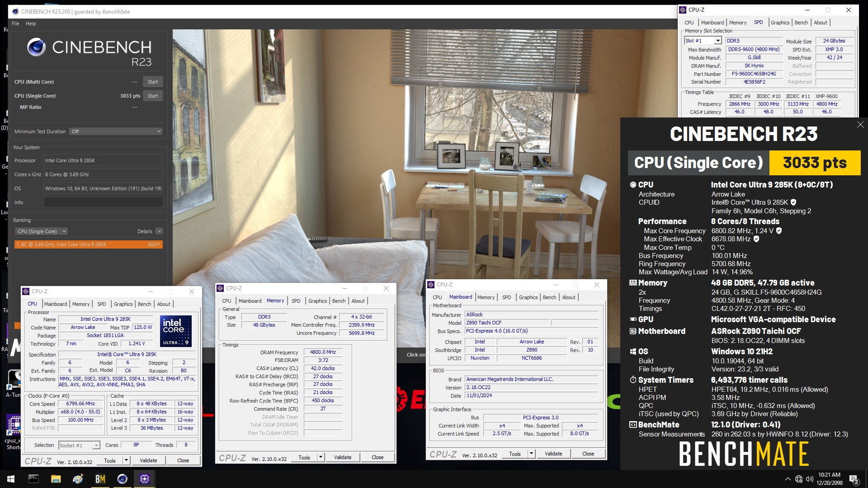This screenshot has height=488, width=868.
Task: Switch to SPD tab in Memory window
Action: (x=296, y=301)
